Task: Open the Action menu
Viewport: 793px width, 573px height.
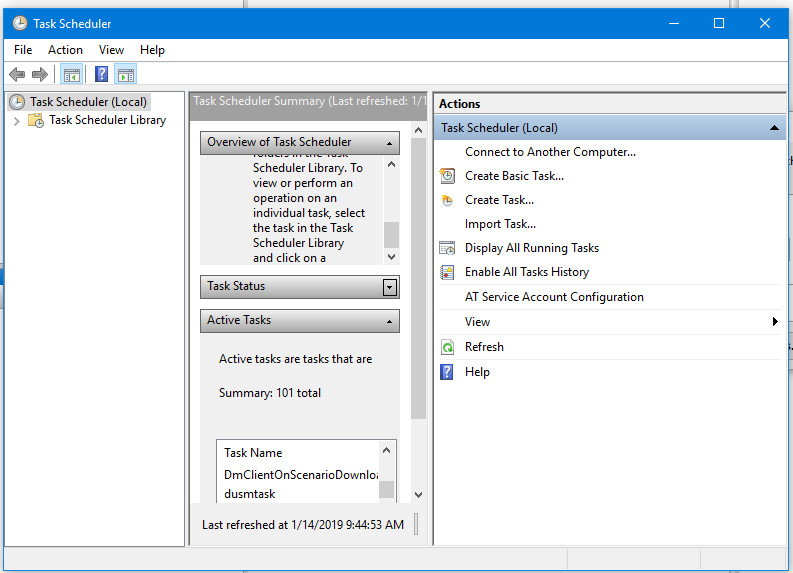Action: point(65,50)
